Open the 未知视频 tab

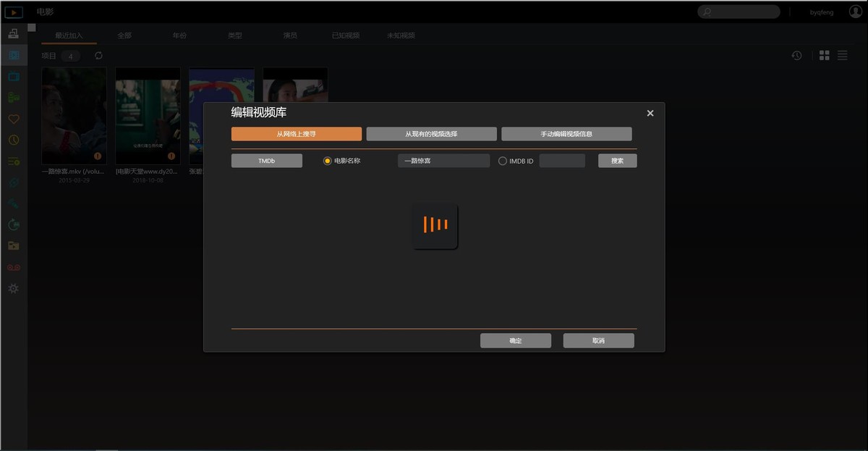[401, 35]
